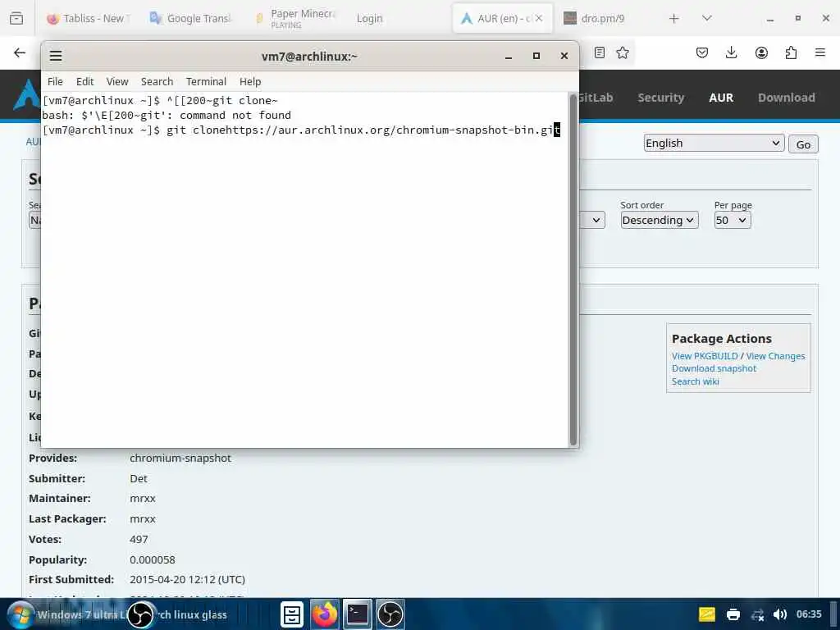Open reader view icon in address bar
Image resolution: width=840 pixels, height=630 pixels.
pos(600,52)
